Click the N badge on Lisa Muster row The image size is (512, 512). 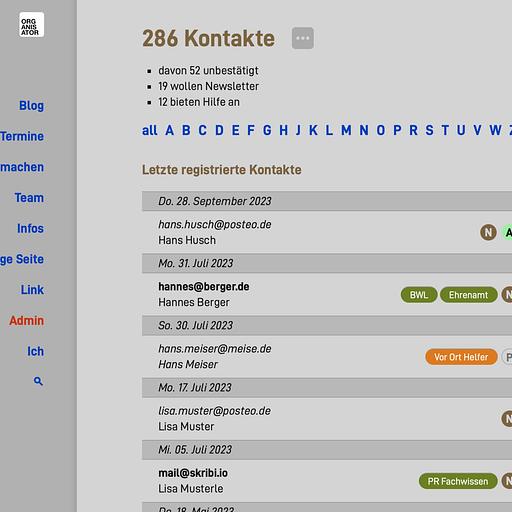click(x=507, y=419)
